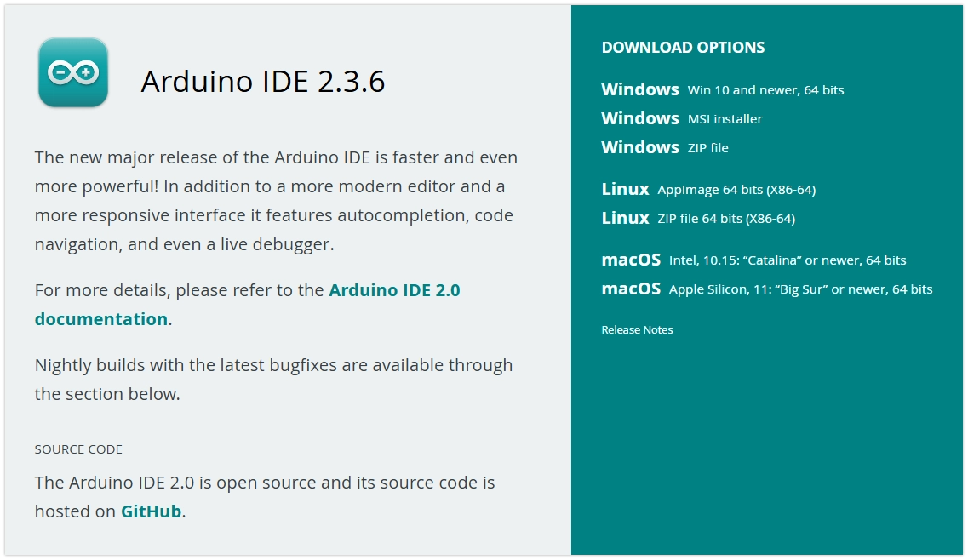The height and width of the screenshot is (560, 968).
Task: Click the SOURCE CODE section heading
Action: click(x=77, y=449)
